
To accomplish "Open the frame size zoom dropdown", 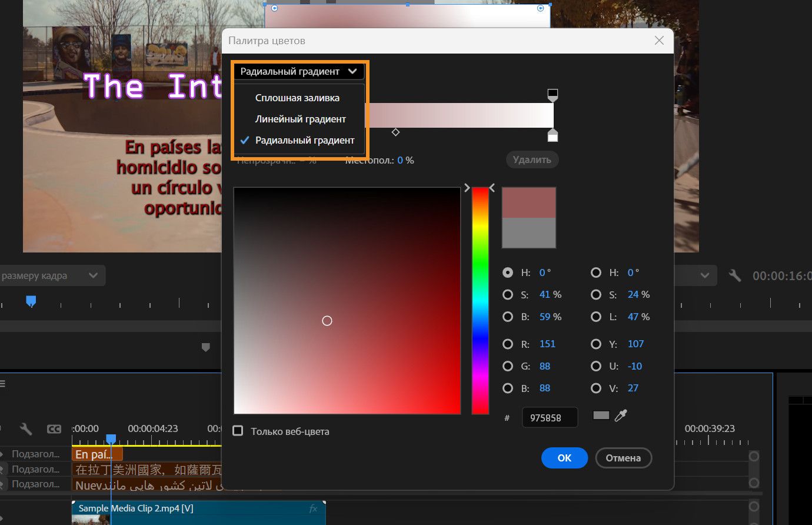I will pos(52,275).
